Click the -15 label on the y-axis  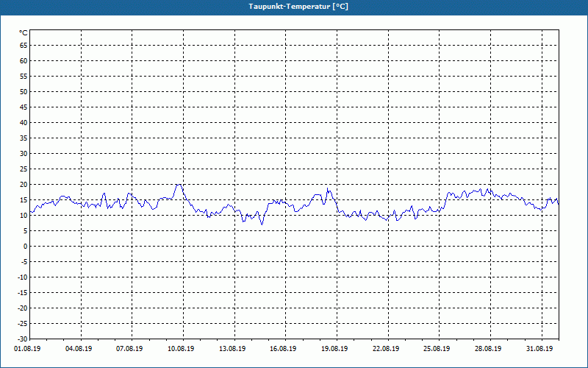(23, 293)
